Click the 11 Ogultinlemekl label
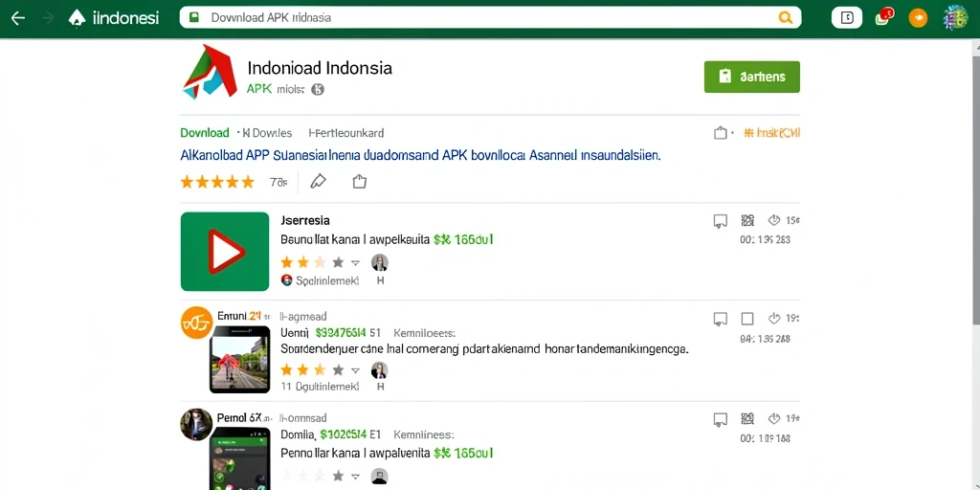 coord(320,387)
